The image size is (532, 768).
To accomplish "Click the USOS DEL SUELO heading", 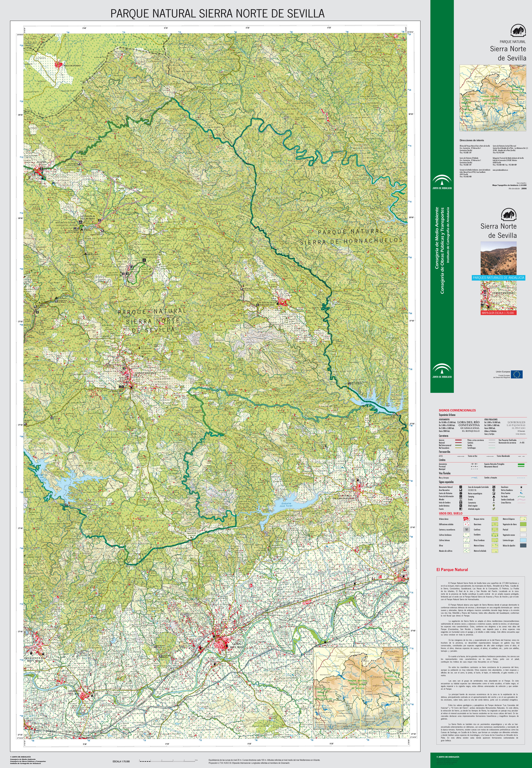I will [451, 514].
